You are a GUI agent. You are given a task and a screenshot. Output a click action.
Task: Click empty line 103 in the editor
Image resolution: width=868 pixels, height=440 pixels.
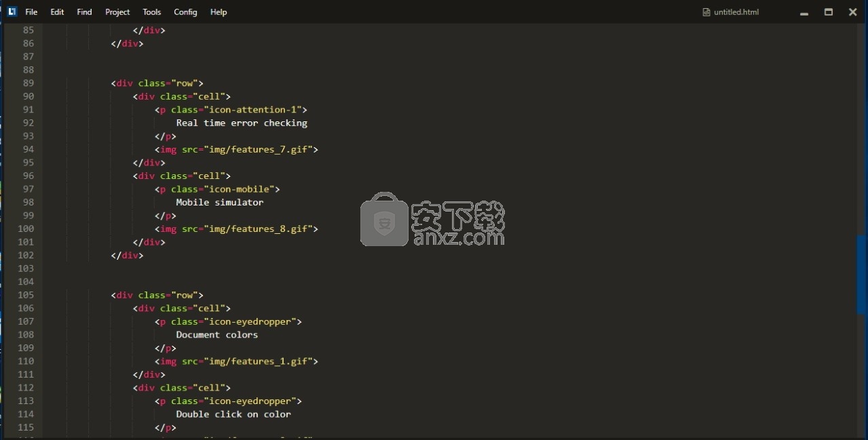coord(448,268)
